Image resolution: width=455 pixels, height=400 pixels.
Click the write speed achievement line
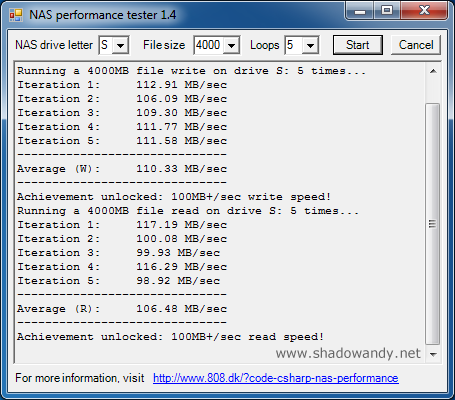coord(174,197)
